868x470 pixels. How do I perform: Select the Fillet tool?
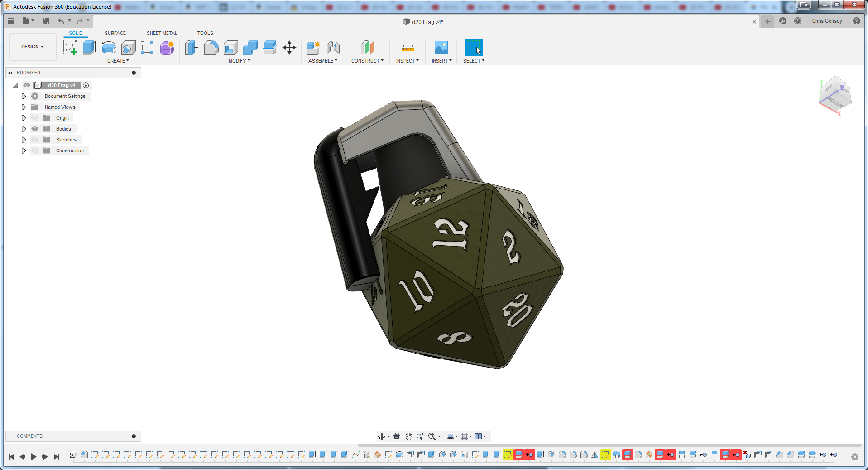click(x=211, y=48)
